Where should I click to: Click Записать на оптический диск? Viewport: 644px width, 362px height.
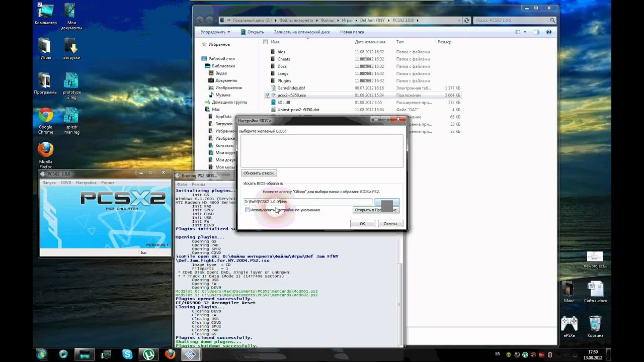coord(302,32)
